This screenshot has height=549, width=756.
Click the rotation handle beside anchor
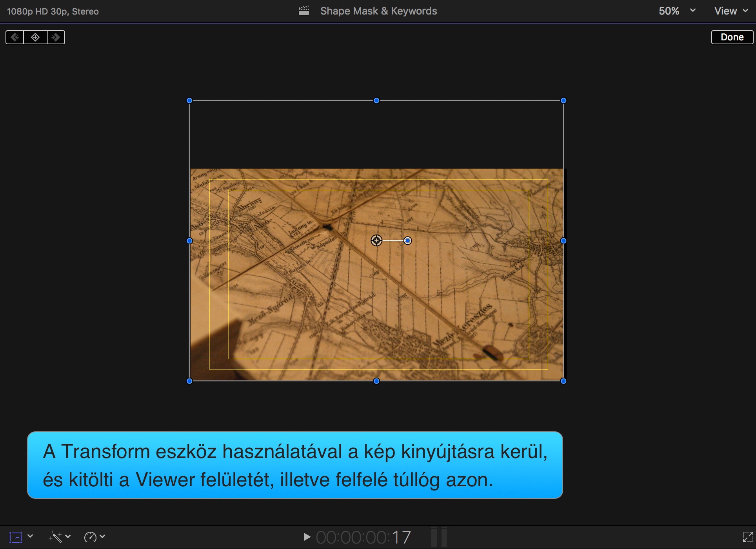click(x=408, y=240)
